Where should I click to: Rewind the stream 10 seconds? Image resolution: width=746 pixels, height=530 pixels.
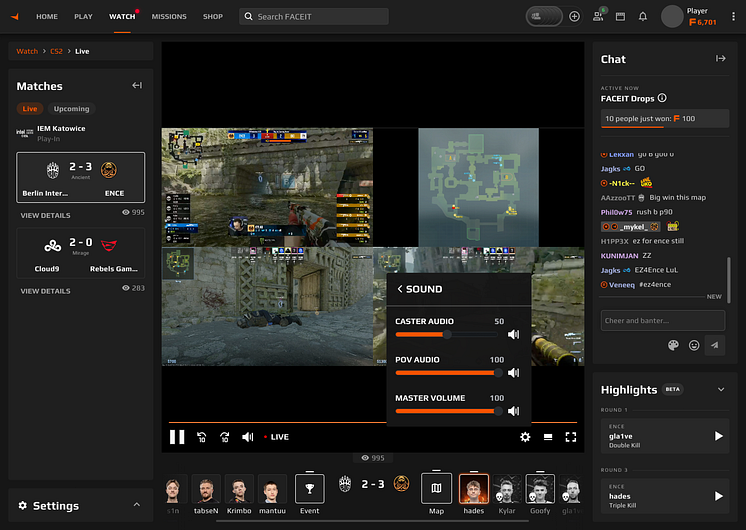coord(202,437)
